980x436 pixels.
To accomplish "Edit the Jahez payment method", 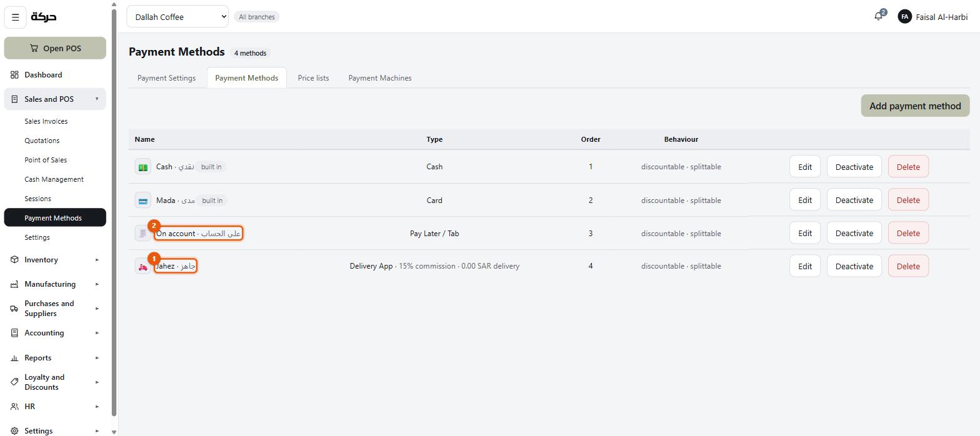I will (805, 266).
